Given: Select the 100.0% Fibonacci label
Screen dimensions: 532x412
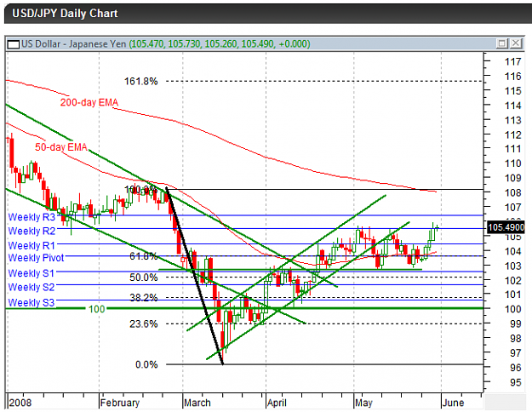Looking at the screenshot, I should coord(141,189).
